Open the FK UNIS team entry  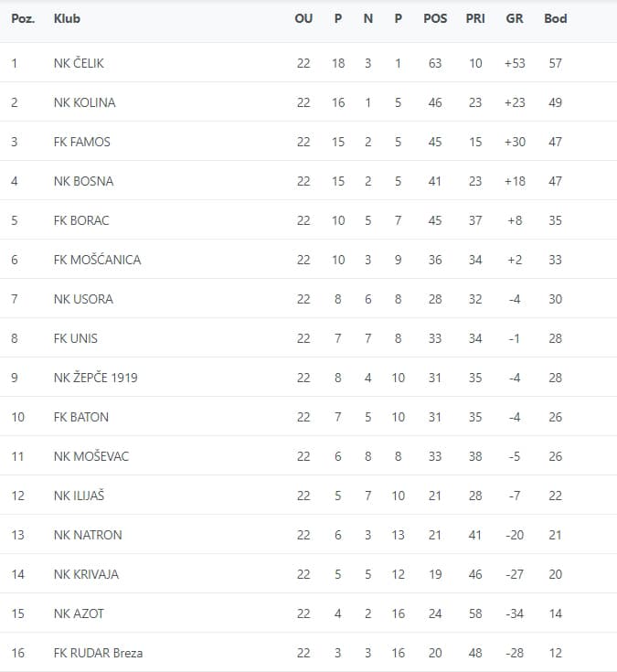pos(76,338)
